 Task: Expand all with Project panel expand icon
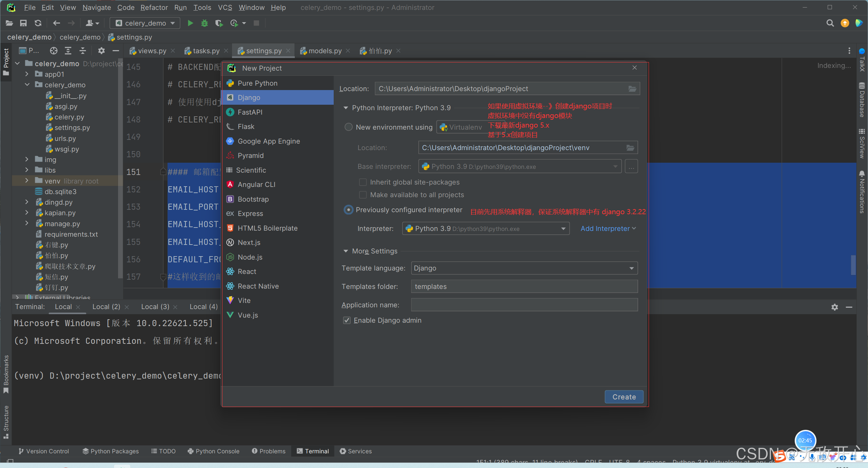coord(68,51)
